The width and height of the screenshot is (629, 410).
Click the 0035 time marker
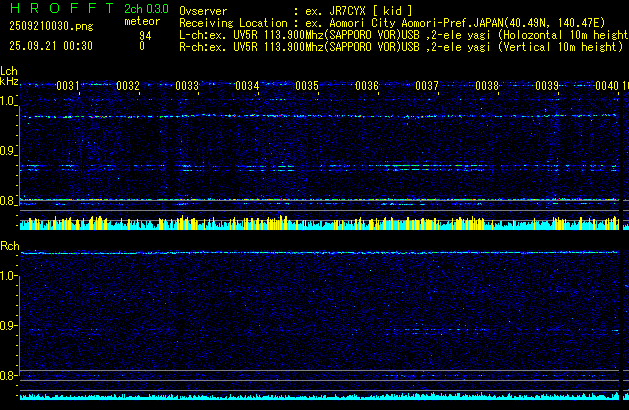tap(306, 86)
